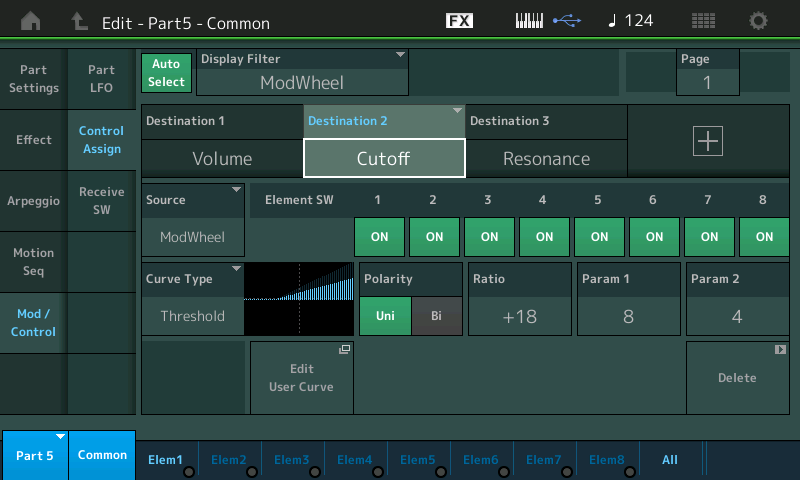800x480 pixels.
Task: Select the Ratio +18 value
Action: [x=519, y=316]
